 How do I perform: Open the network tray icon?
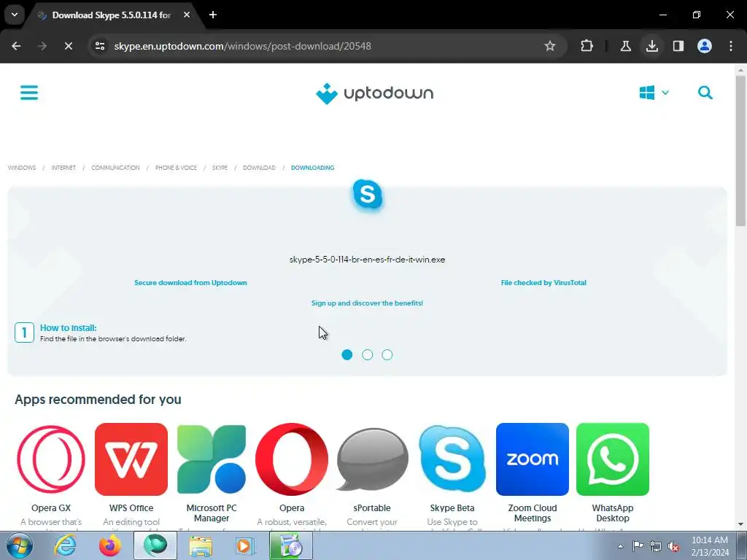click(x=656, y=546)
